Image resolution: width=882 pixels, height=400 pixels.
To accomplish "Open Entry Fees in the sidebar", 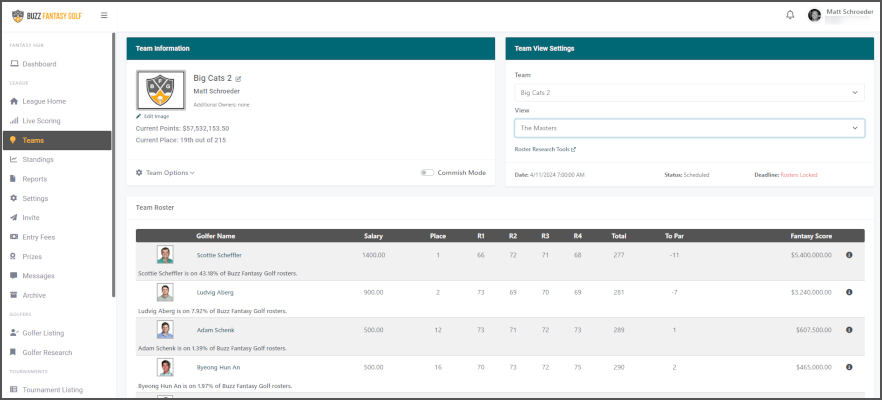I will [x=38, y=237].
